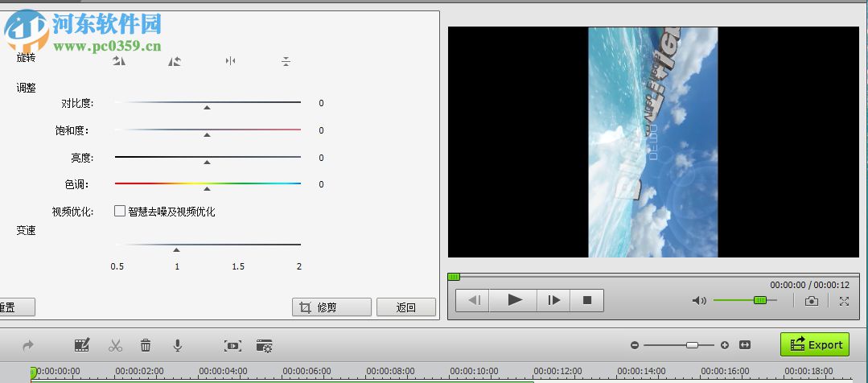
Task: Click the green timeline playhead marker
Action: click(33, 373)
